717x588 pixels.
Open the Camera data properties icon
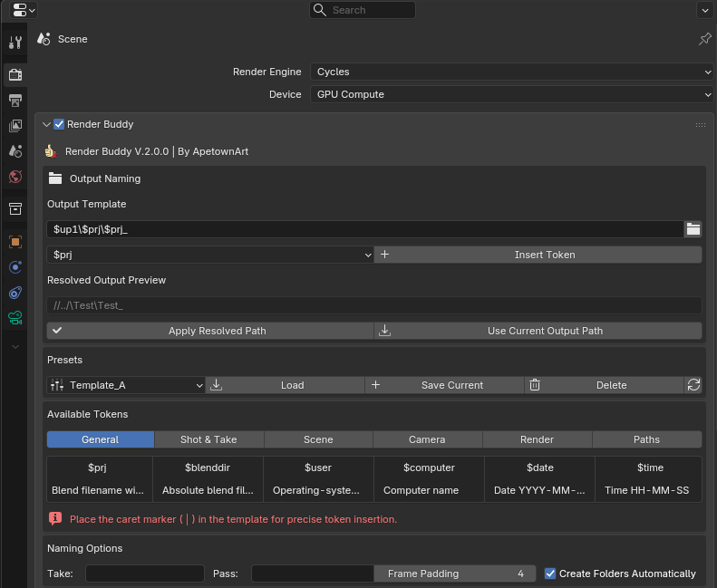(x=15, y=317)
